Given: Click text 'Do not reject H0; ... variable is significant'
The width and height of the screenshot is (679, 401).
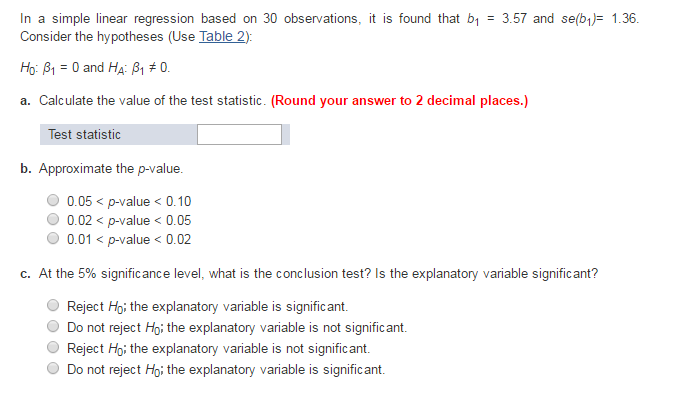Looking at the screenshot, I should pos(226,370).
